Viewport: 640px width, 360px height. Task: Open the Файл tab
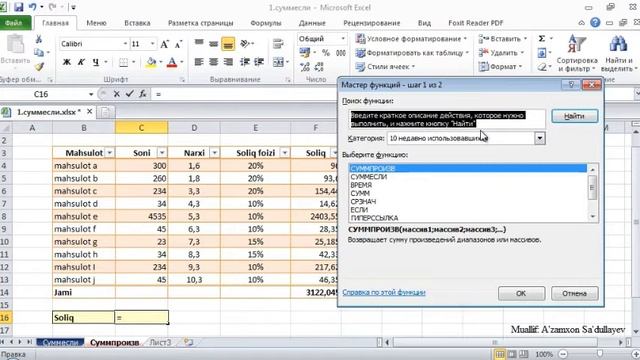pyautogui.click(x=15, y=23)
